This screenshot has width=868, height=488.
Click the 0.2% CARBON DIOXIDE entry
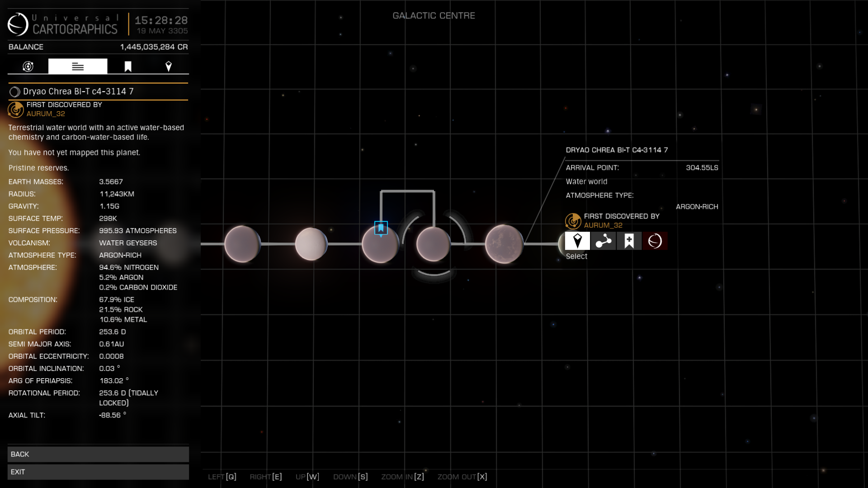(138, 287)
